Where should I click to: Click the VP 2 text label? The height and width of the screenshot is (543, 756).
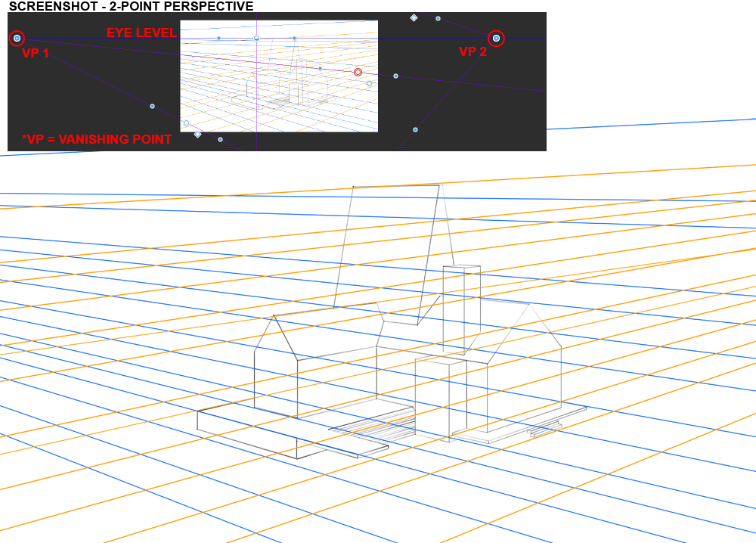473,51
